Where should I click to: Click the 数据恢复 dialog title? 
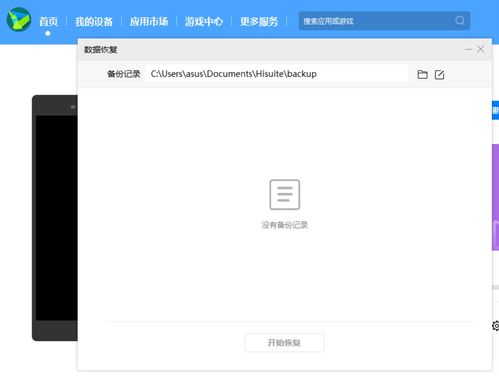[x=100, y=50]
